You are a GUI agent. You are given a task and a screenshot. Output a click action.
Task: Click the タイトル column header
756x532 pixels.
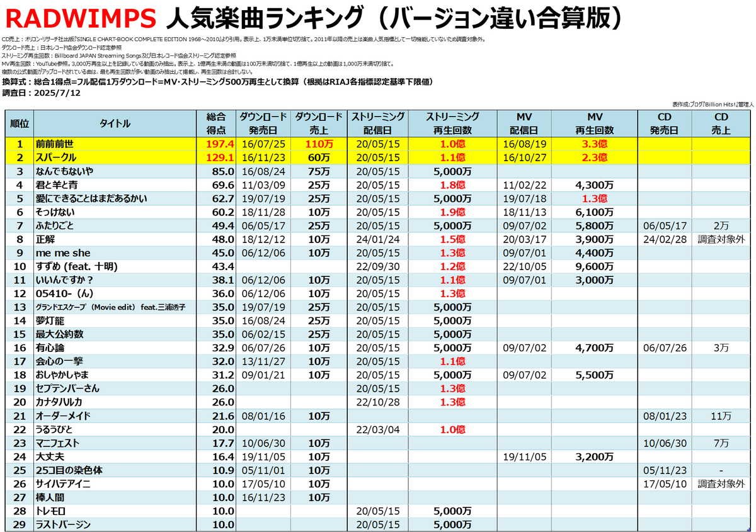tap(115, 123)
